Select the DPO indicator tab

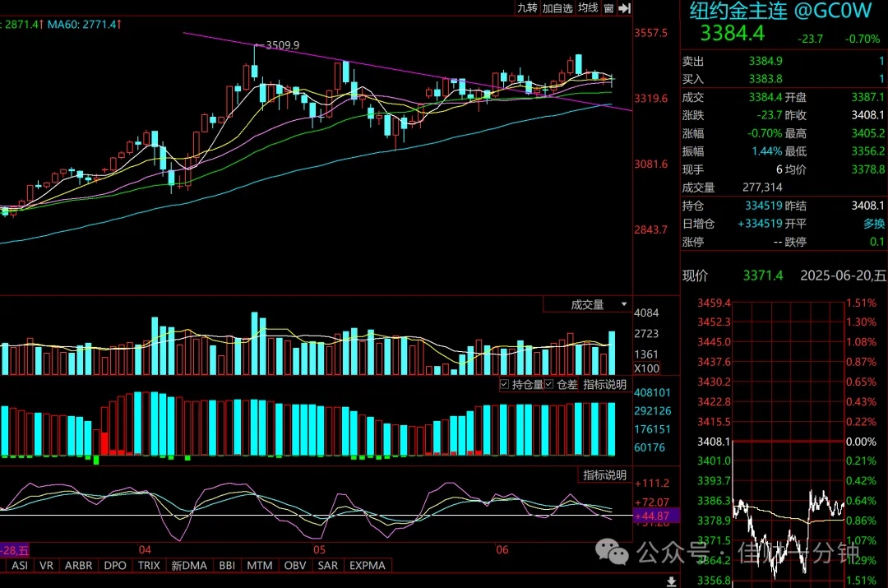click(x=115, y=565)
